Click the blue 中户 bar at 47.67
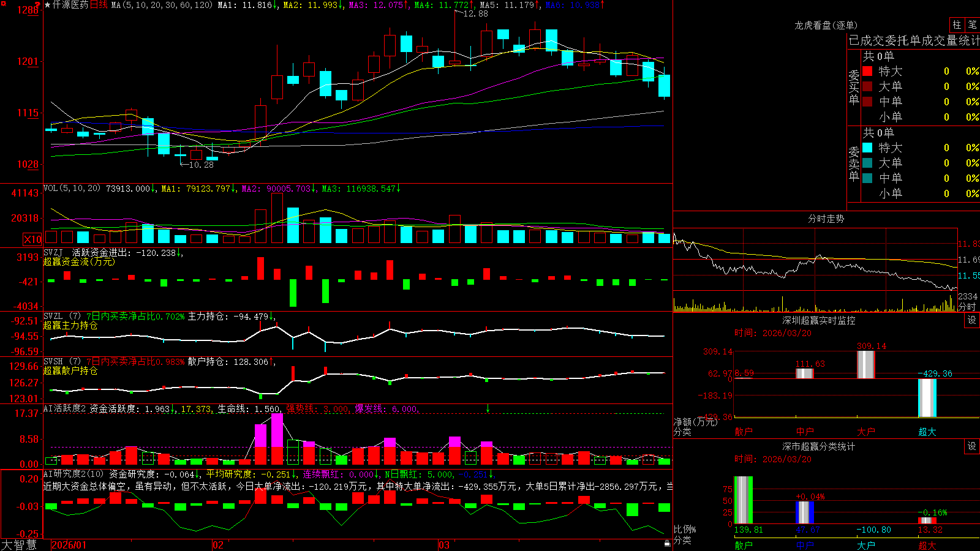Viewport: 980px width, 551px height. pyautogui.click(x=805, y=513)
